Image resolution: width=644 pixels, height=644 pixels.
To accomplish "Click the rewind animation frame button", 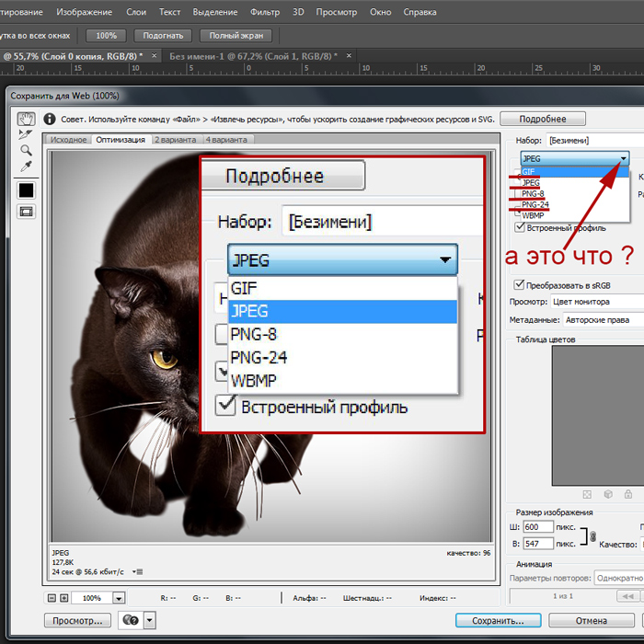I will tap(627, 596).
